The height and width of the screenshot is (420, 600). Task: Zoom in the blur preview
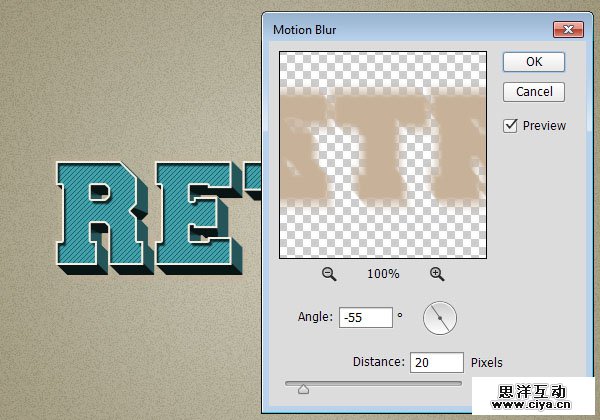437,274
